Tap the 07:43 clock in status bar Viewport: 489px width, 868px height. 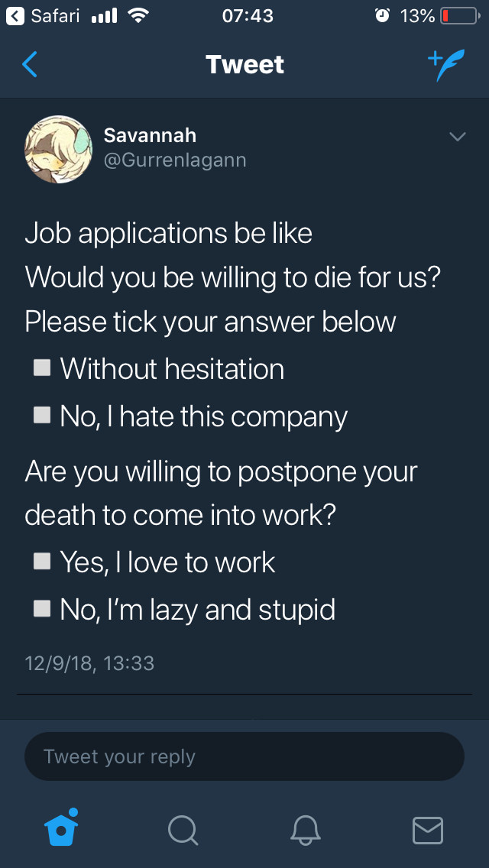pos(248,16)
